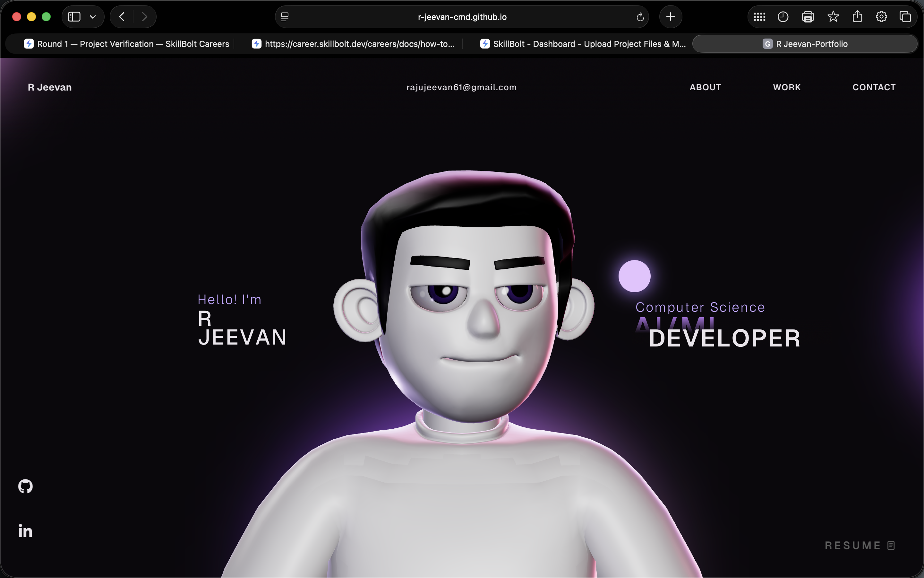Click the Hello! I'm greeting text
924x578 pixels.
coord(229,299)
